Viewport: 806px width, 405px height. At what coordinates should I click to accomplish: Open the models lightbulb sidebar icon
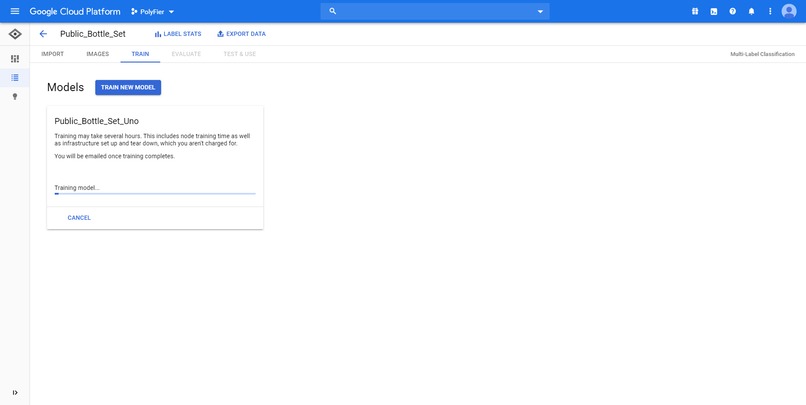pos(15,96)
